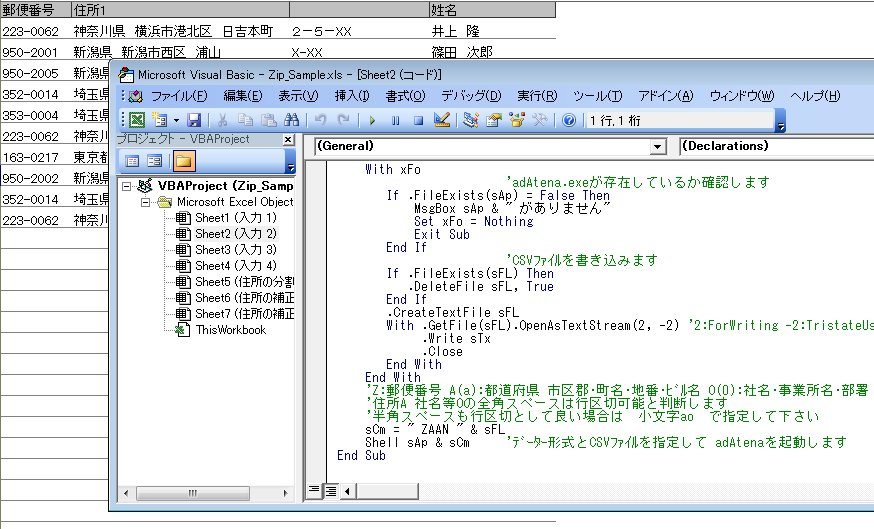The width and height of the screenshot is (874, 529).
Task: Select Sheet2 (入力 2) in project tree
Action: tap(235, 234)
